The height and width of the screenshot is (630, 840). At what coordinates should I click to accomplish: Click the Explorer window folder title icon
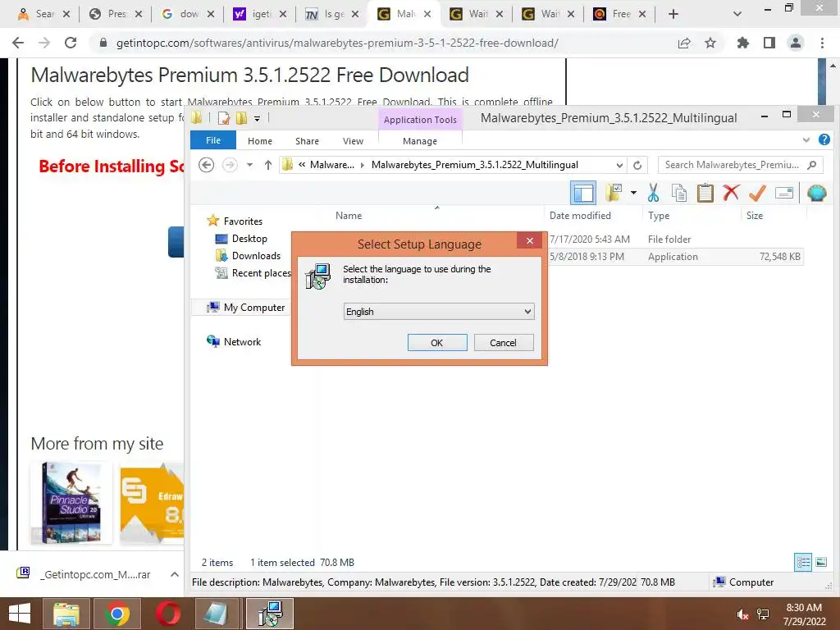(197, 117)
